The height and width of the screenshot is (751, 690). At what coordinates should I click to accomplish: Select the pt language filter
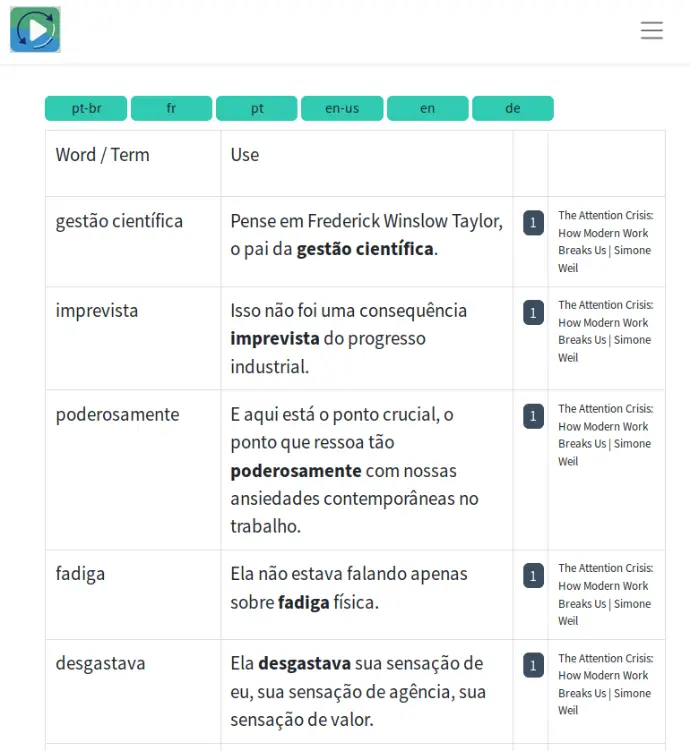pos(257,108)
